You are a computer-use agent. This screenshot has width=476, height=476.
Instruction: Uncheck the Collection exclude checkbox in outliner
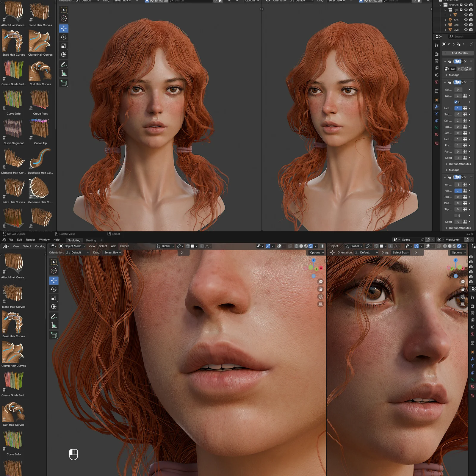click(461, 5)
